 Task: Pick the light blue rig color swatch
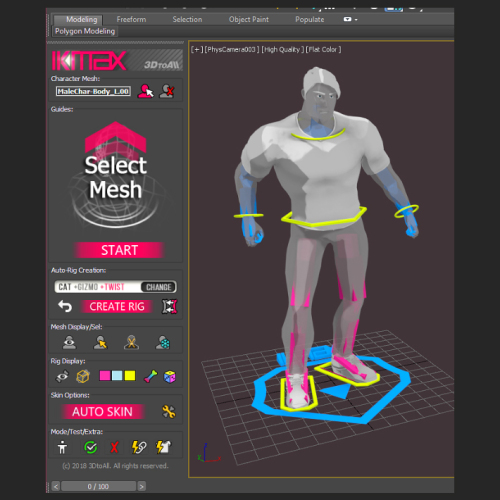click(117, 376)
